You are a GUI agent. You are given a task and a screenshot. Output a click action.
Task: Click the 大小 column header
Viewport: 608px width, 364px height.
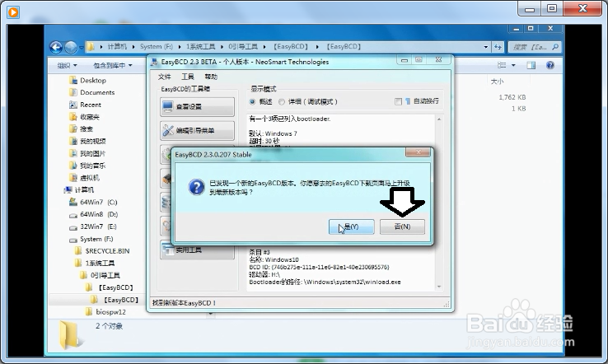point(497,82)
